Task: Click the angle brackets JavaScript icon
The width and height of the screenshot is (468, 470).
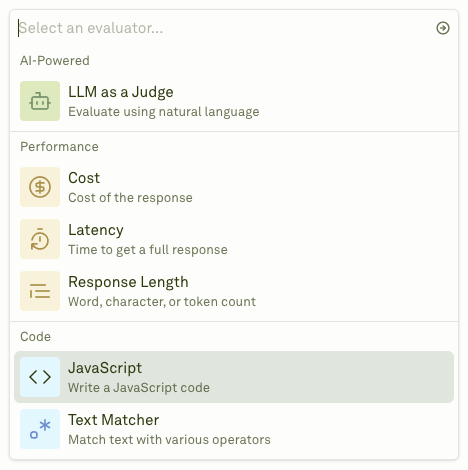Action: pos(40,377)
